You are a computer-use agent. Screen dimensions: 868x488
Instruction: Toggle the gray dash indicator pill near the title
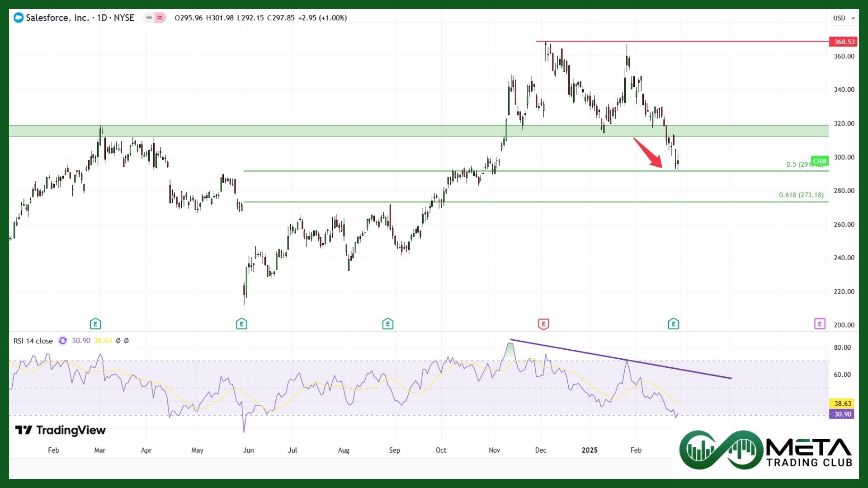tap(149, 18)
